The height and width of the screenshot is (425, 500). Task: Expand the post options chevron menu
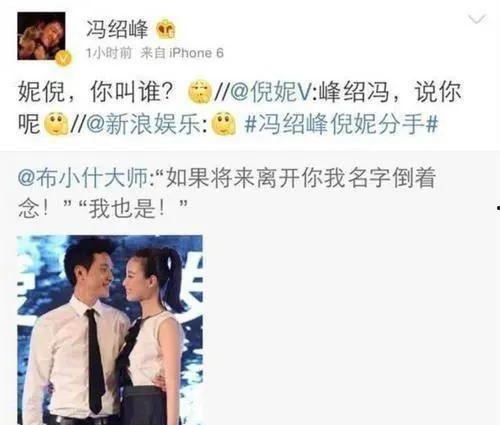click(x=477, y=19)
